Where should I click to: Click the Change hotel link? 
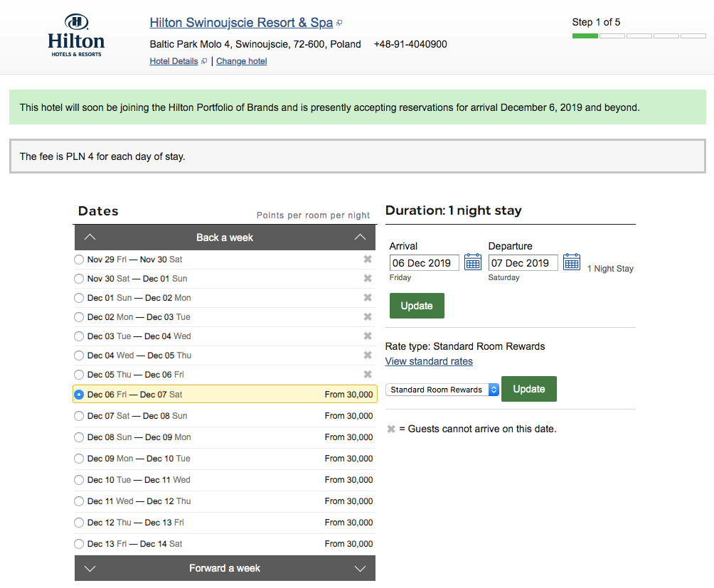pyautogui.click(x=241, y=61)
